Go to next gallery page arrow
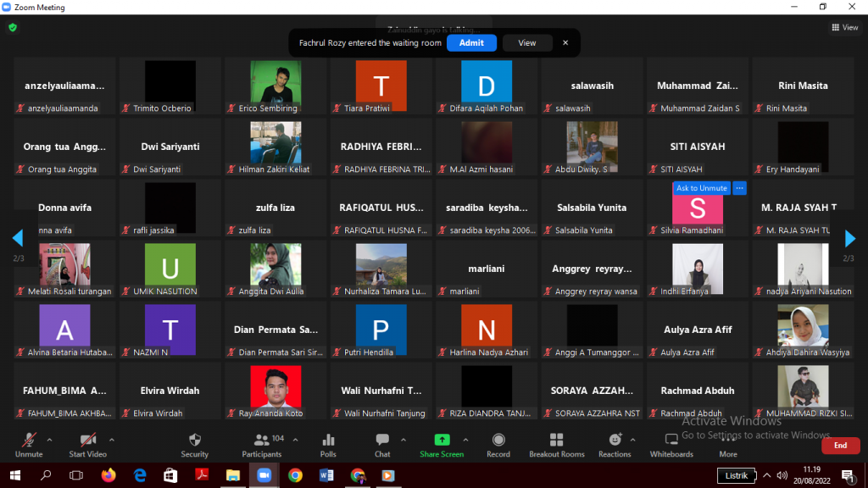Viewport: 868px width, 488px height. click(x=849, y=239)
